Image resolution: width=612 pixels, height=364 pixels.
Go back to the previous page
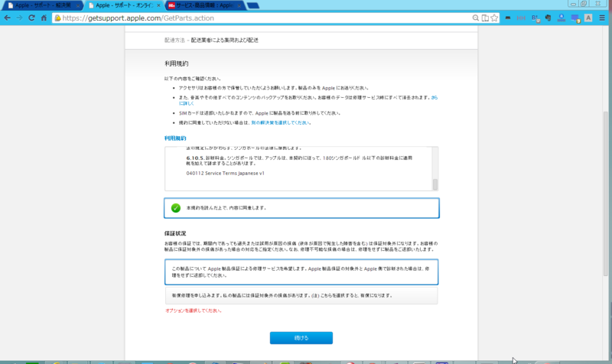click(x=8, y=18)
